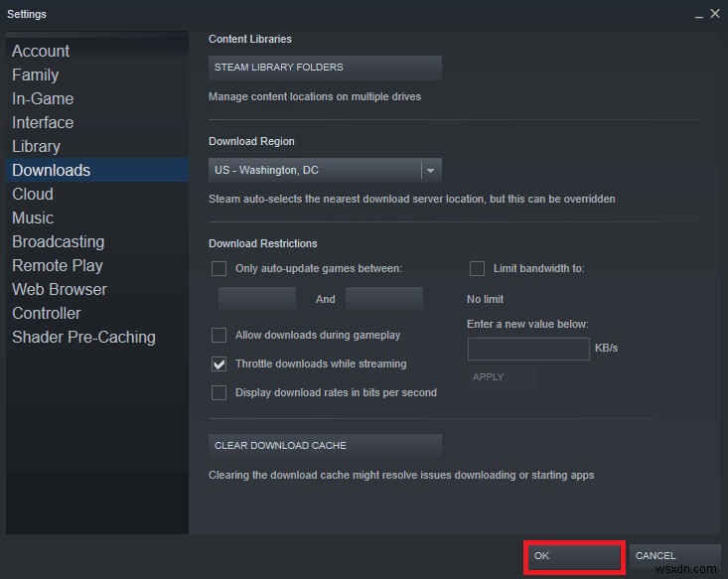Open the Download Region dropdown
The image size is (728, 579).
[325, 171]
